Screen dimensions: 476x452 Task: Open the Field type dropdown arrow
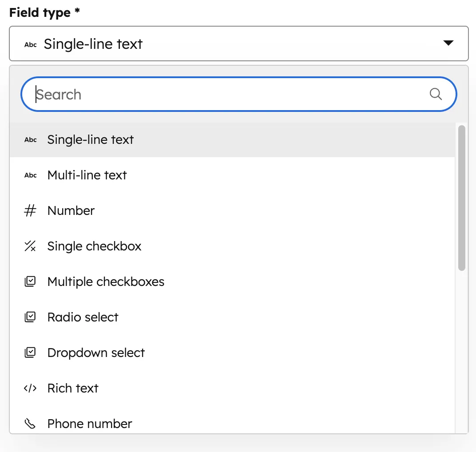(448, 43)
